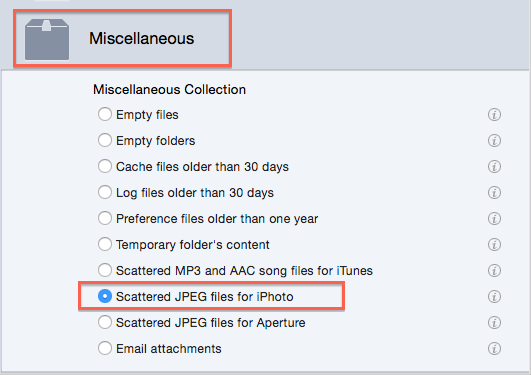Screen dimensions: 531x375
Task: Select Scattered MP3 and AAC song files
Action: click(105, 270)
